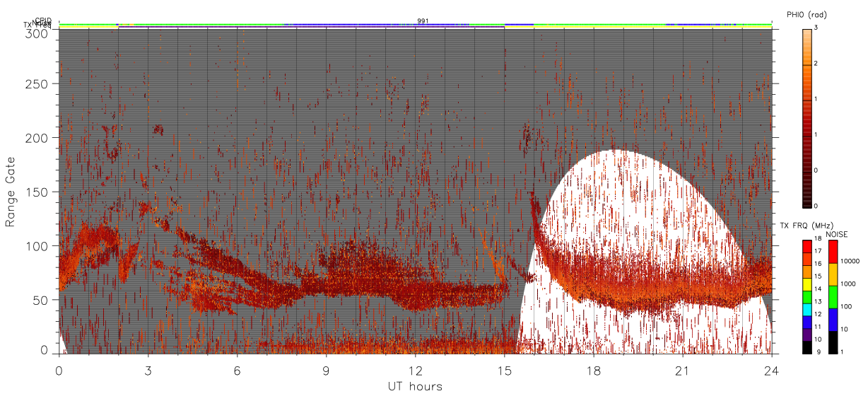Pick the blue swatch in NOISE legend
The height and width of the screenshot is (401, 868).
[x=833, y=320]
